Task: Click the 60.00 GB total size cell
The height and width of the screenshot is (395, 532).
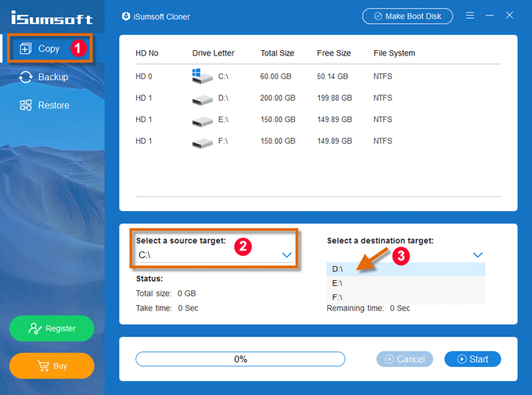Action: pyautogui.click(x=276, y=77)
